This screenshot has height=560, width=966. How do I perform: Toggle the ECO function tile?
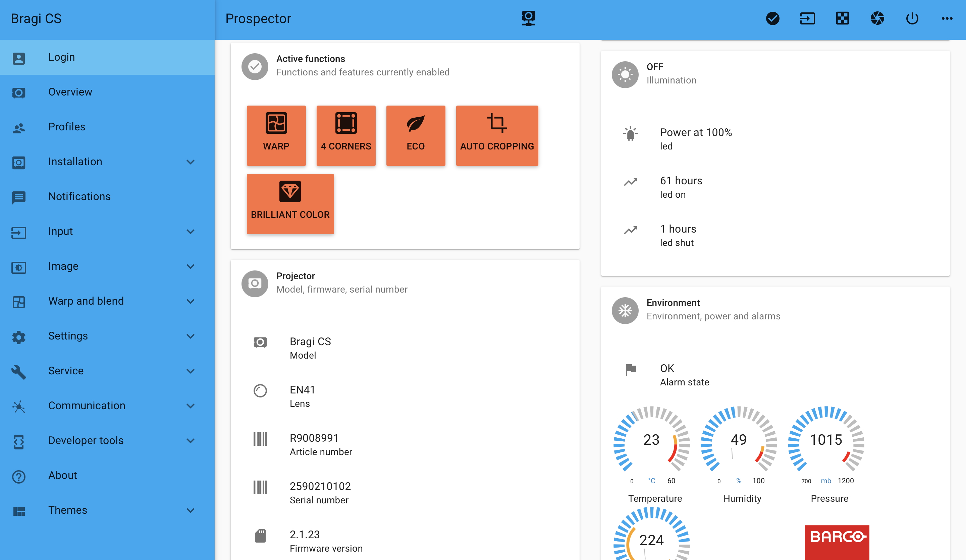click(x=416, y=135)
